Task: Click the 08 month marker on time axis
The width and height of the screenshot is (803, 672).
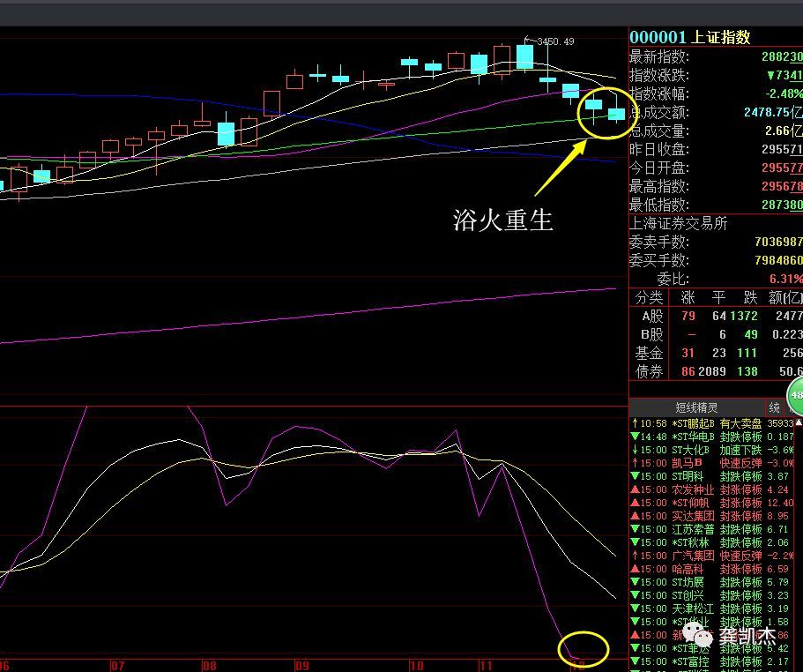Action: [x=210, y=666]
